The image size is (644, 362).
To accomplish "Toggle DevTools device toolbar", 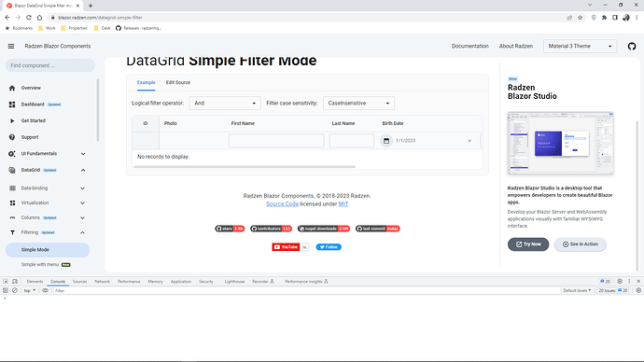I will [15, 282].
